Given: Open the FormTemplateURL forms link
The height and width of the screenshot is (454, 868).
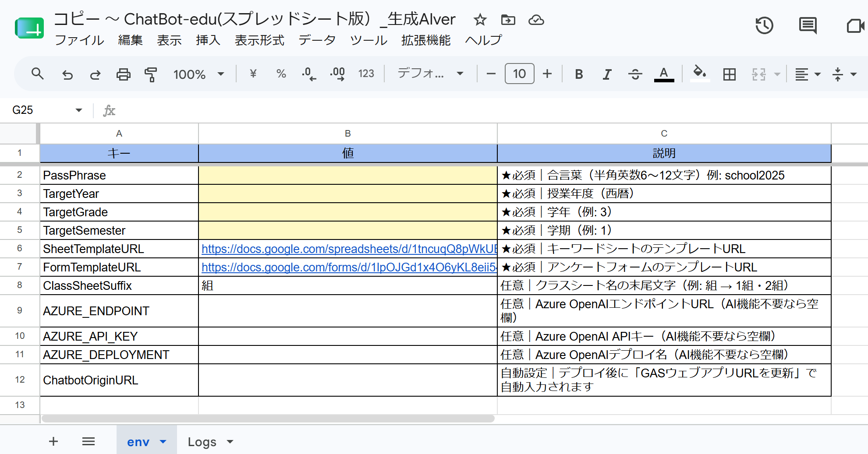Looking at the screenshot, I should (349, 267).
